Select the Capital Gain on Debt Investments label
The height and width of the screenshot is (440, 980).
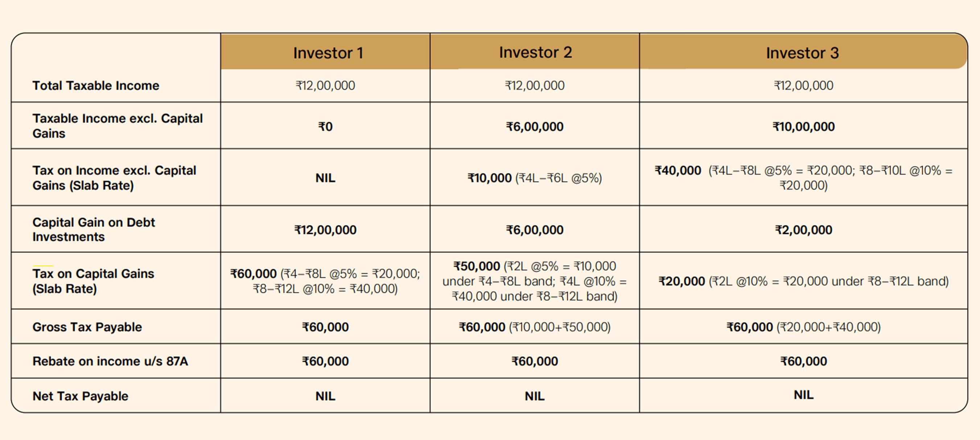click(x=94, y=229)
